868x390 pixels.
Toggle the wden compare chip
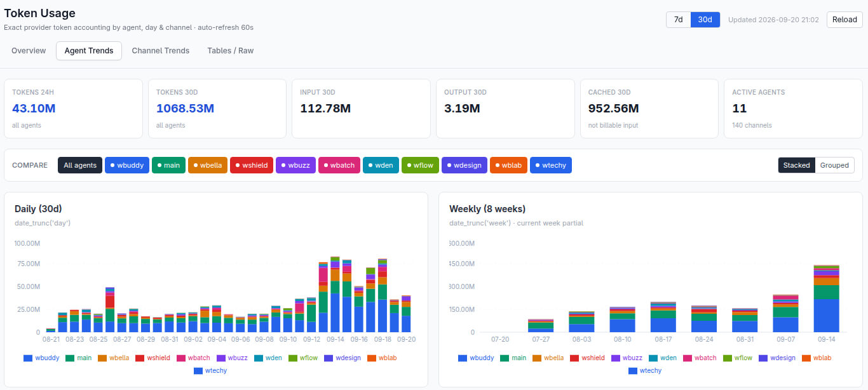click(x=381, y=165)
